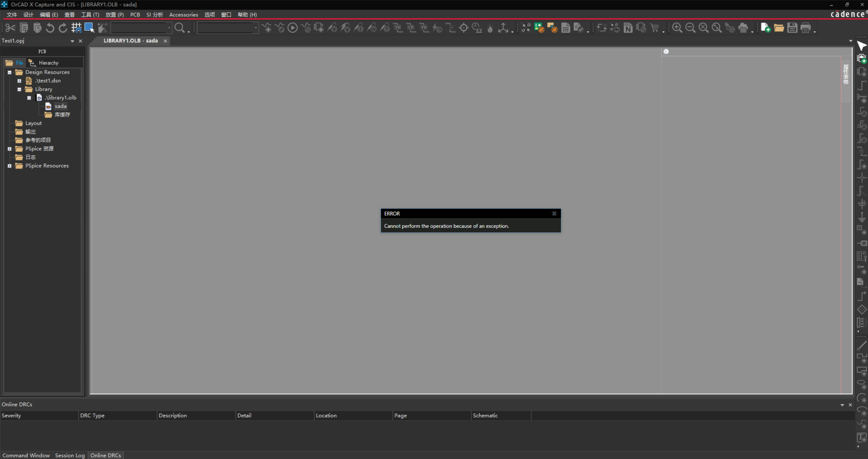
Task: Switch to the Hierarchy view tab
Action: [44, 63]
